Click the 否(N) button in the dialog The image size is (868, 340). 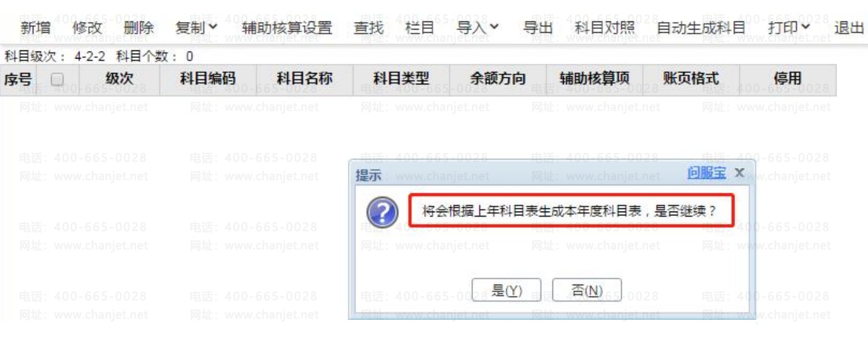pos(586,290)
